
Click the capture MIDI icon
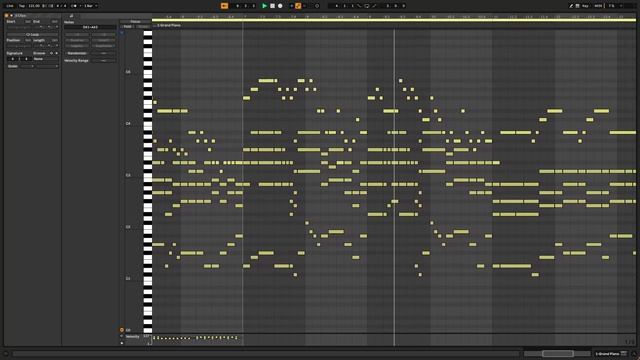click(x=317, y=6)
